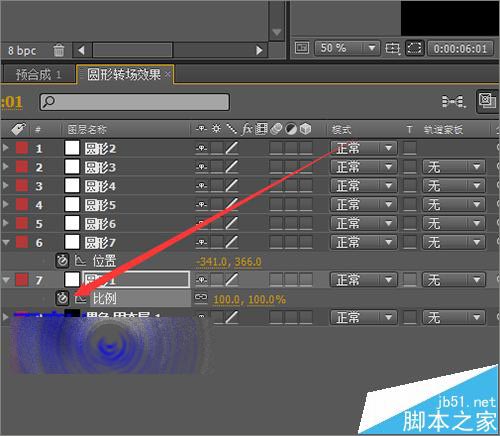Click the scale value 100.0, 100.0%
This screenshot has width=500, height=436.
click(249, 299)
